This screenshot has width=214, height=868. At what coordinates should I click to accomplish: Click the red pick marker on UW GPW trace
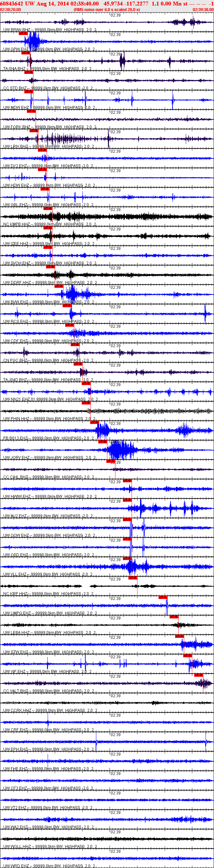tap(23, 33)
